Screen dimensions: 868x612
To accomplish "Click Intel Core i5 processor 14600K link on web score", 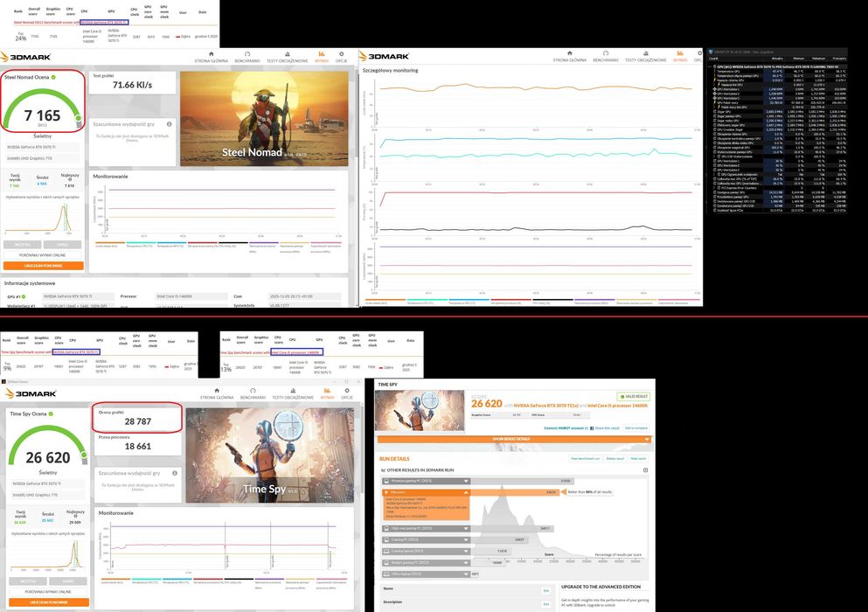I will pos(617,406).
